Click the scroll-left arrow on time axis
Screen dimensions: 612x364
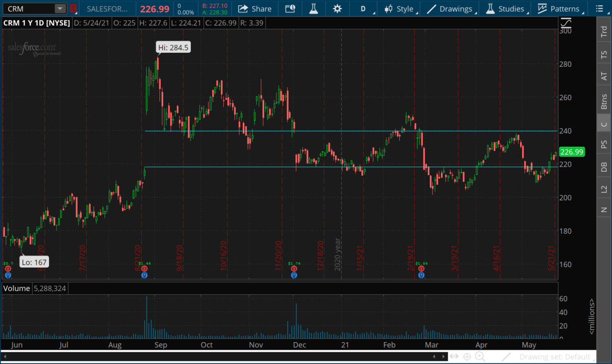[x=434, y=357]
